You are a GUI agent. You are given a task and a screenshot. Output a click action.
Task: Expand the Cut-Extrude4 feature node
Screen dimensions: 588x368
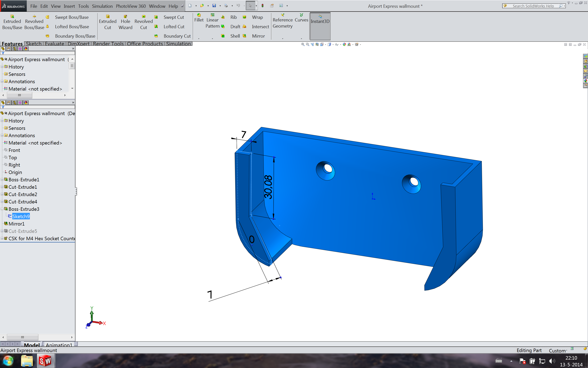click(2, 202)
